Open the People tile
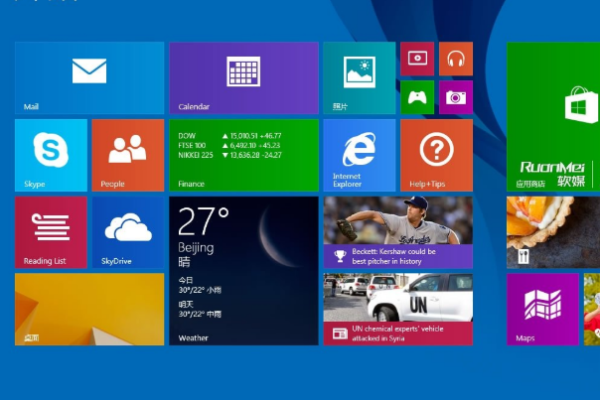600x400 pixels. coord(128,155)
